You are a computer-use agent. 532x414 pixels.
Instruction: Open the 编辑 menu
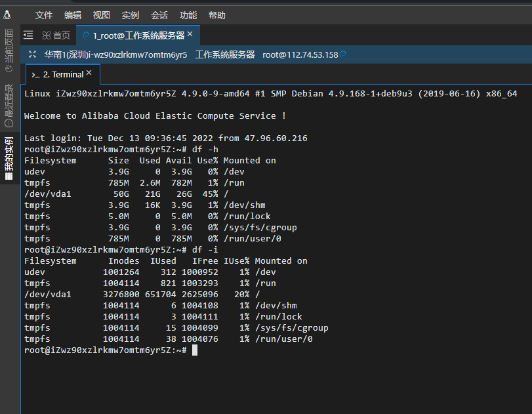(73, 15)
